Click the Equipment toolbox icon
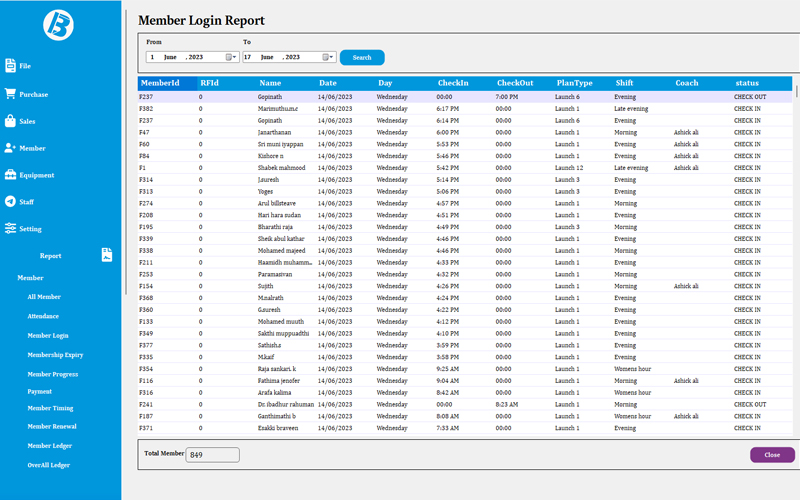This screenshot has width=800, height=500. pos(10,174)
